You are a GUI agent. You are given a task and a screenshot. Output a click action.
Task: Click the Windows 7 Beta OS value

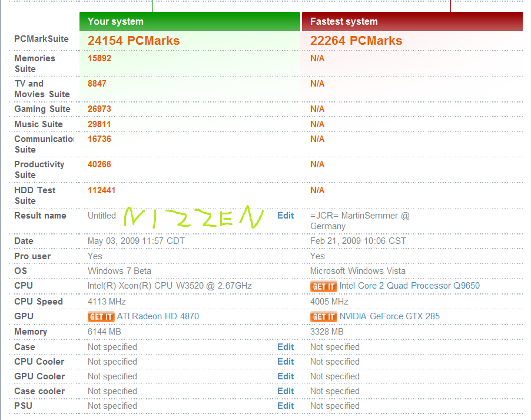coord(119,271)
